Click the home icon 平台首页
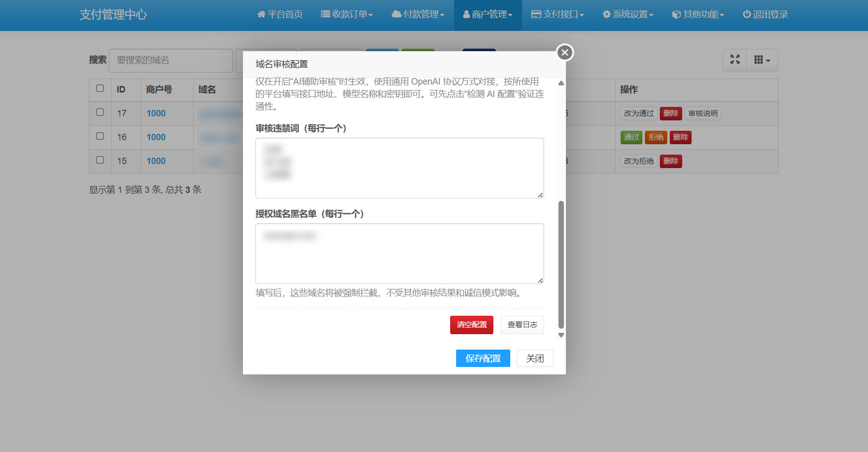The width and height of the screenshot is (868, 452). [x=280, y=14]
